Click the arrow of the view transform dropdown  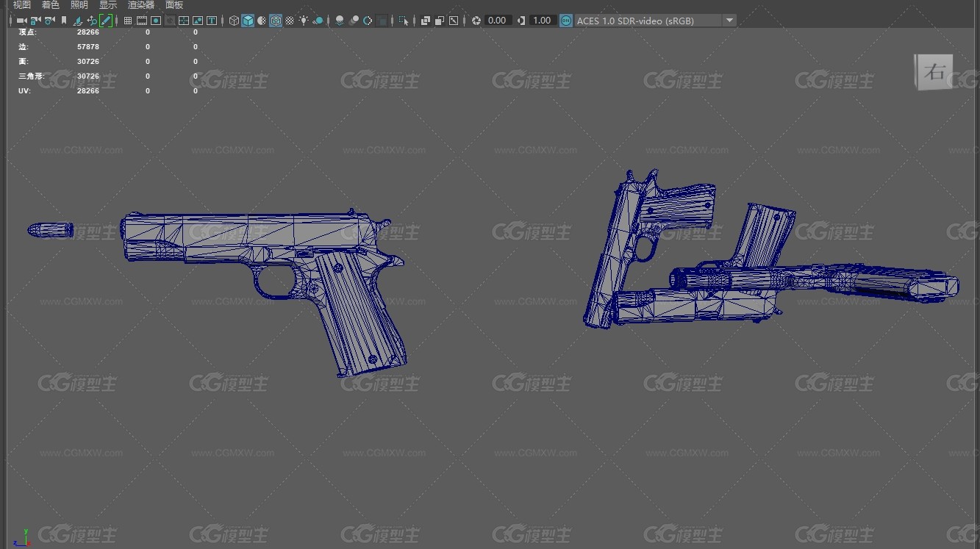(729, 21)
